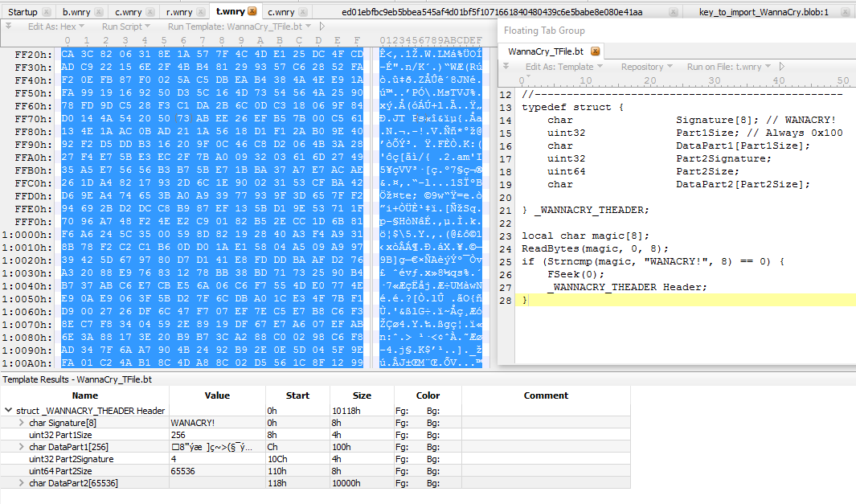Viewport: 856px width, 504px height.
Task: Switch to the r.wnry tab
Action: [x=179, y=11]
